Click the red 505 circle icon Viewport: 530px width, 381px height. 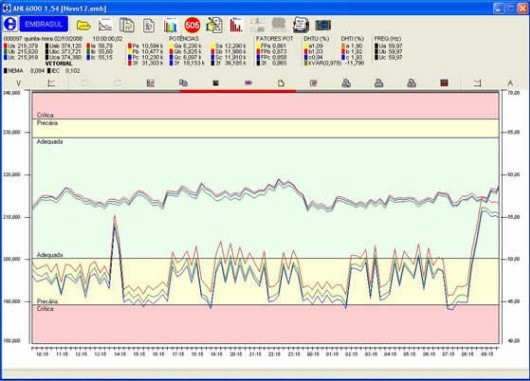coord(192,25)
